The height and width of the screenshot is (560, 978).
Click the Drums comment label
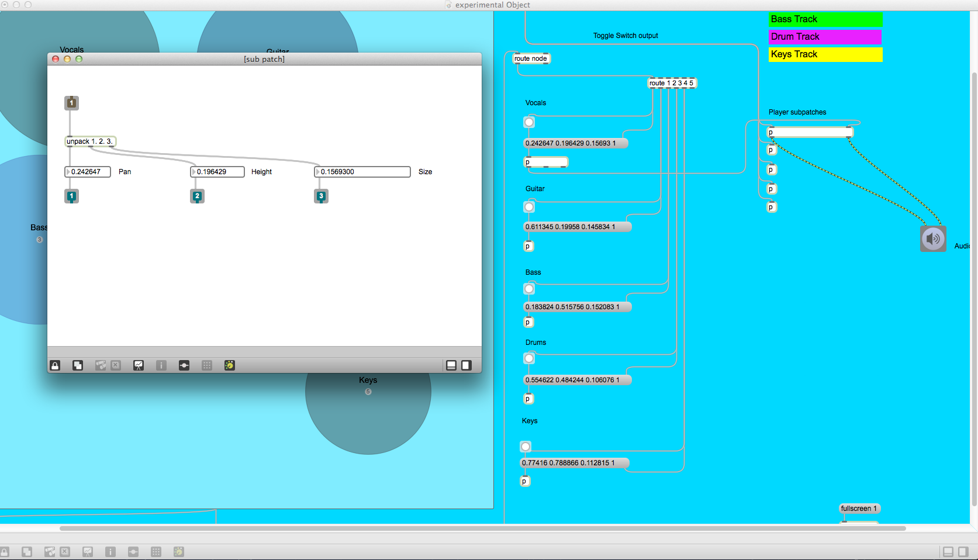(x=535, y=343)
